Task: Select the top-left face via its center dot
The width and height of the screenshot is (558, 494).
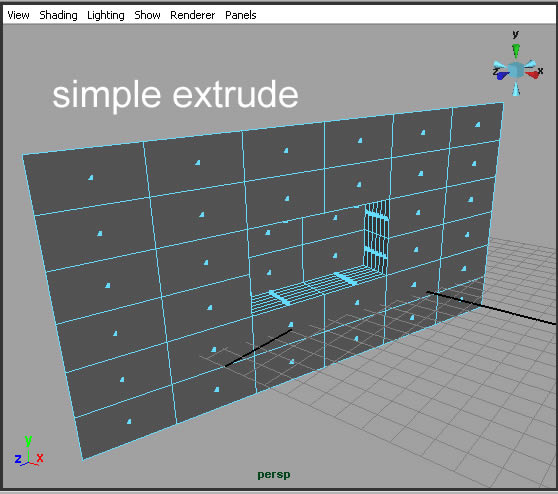Action: [x=91, y=177]
